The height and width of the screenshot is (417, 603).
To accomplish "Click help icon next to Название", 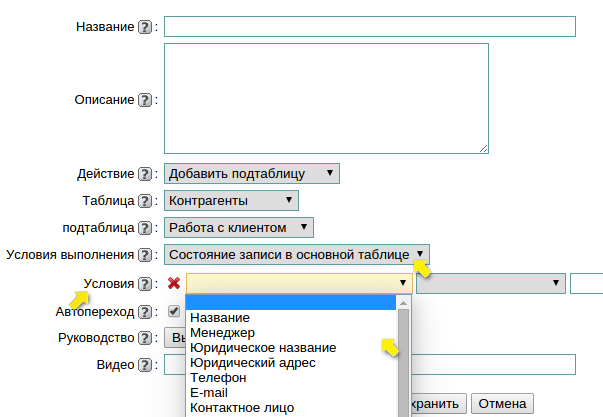I will tap(145, 27).
